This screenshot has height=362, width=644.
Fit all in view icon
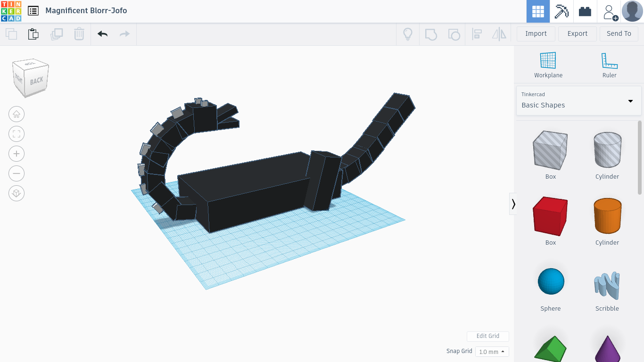(x=17, y=134)
